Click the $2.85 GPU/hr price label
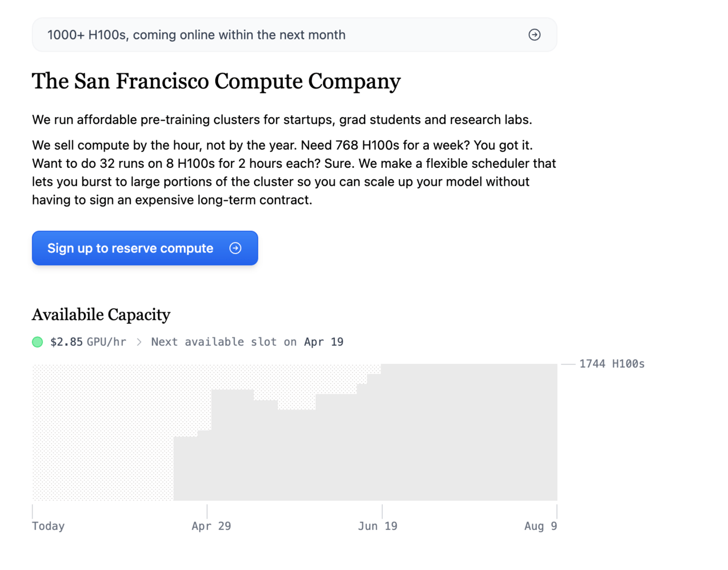This screenshot has height=570, width=728. 88,342
